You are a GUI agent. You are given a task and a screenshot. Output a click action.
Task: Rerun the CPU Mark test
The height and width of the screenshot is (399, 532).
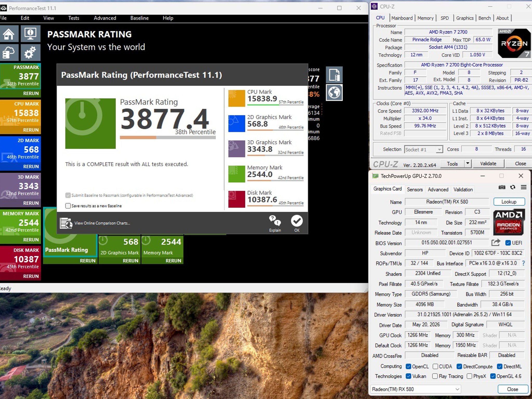click(31, 130)
